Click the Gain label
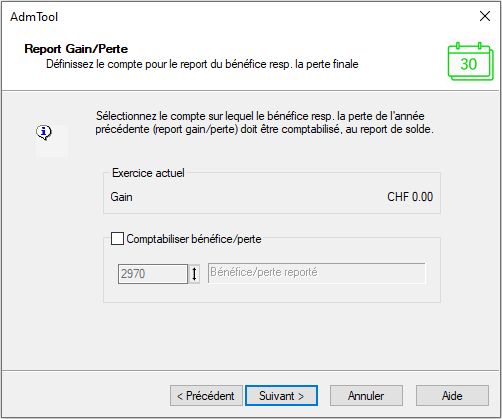The image size is (502, 419). (x=121, y=197)
